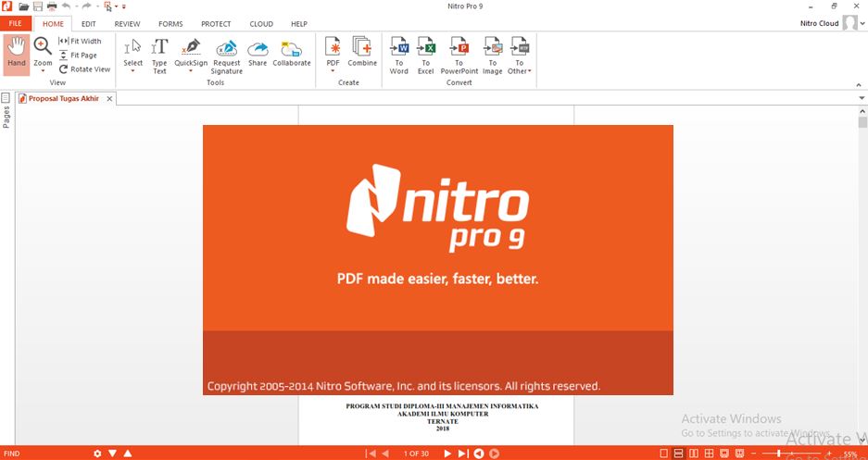Open the quick access Open folder icon
The height and width of the screenshot is (460, 868).
point(24,6)
